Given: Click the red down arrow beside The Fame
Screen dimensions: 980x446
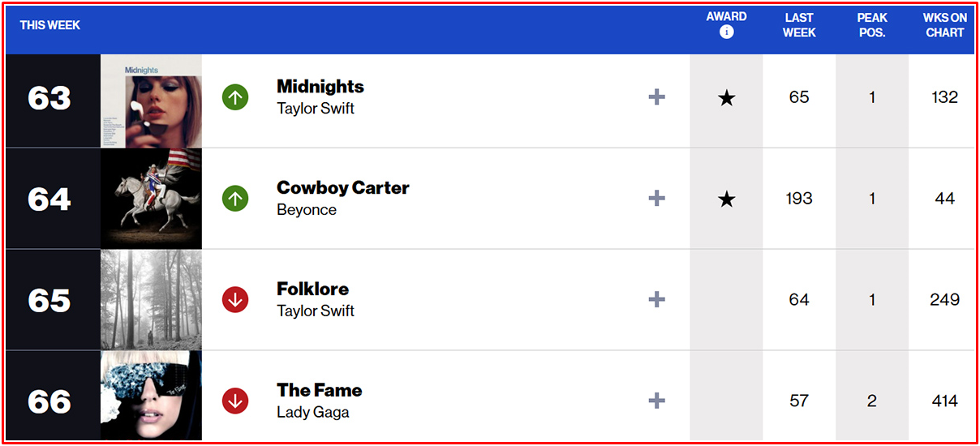Looking at the screenshot, I should pyautogui.click(x=235, y=401).
